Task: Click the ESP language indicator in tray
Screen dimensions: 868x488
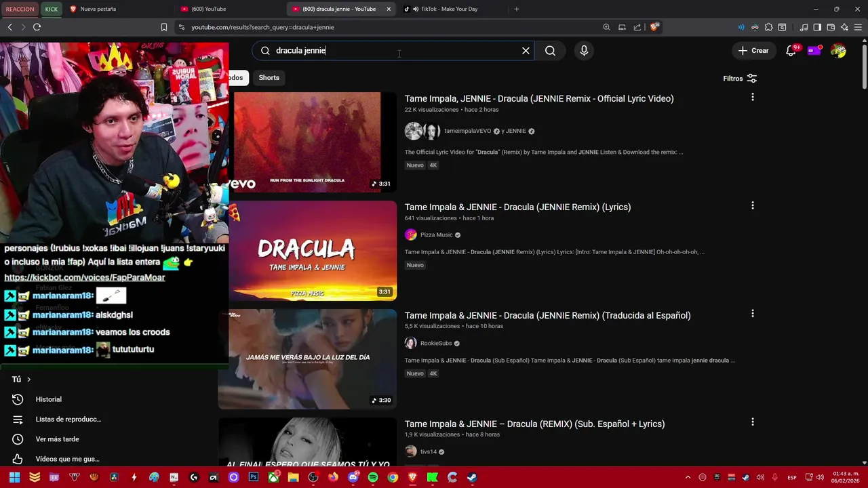Action: point(792,478)
